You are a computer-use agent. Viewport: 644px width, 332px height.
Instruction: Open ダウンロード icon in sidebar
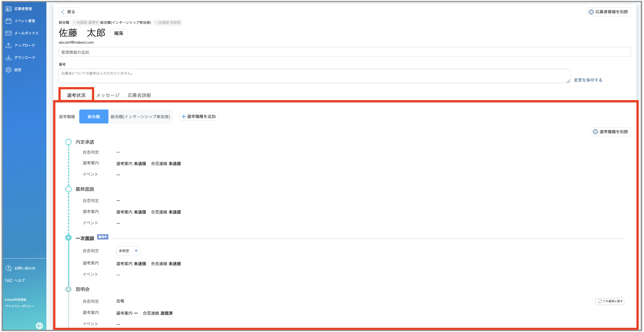tap(9, 58)
